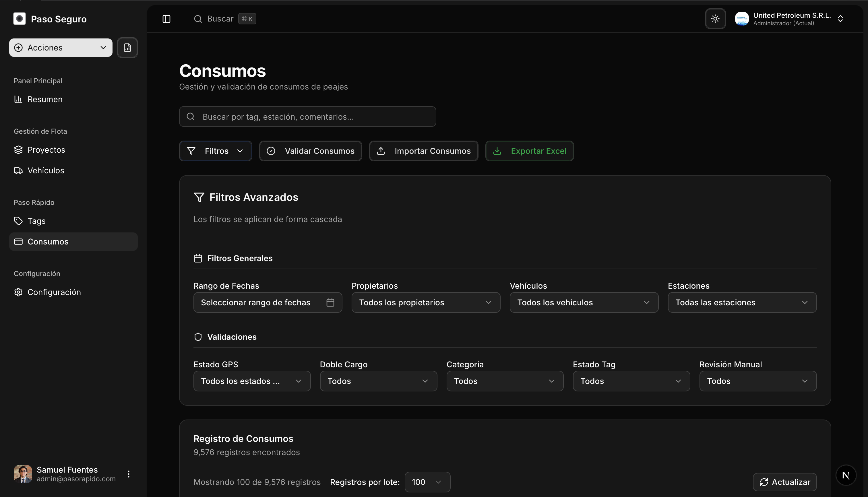The image size is (868, 497).
Task: Click the Buscar por tag search field
Action: coord(307,117)
